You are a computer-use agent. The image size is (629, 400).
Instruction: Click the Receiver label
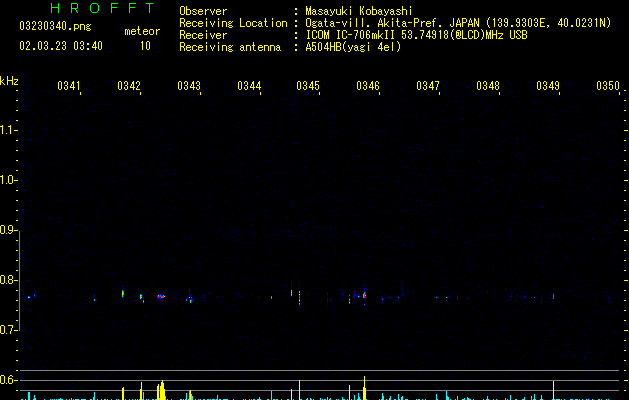(203, 35)
